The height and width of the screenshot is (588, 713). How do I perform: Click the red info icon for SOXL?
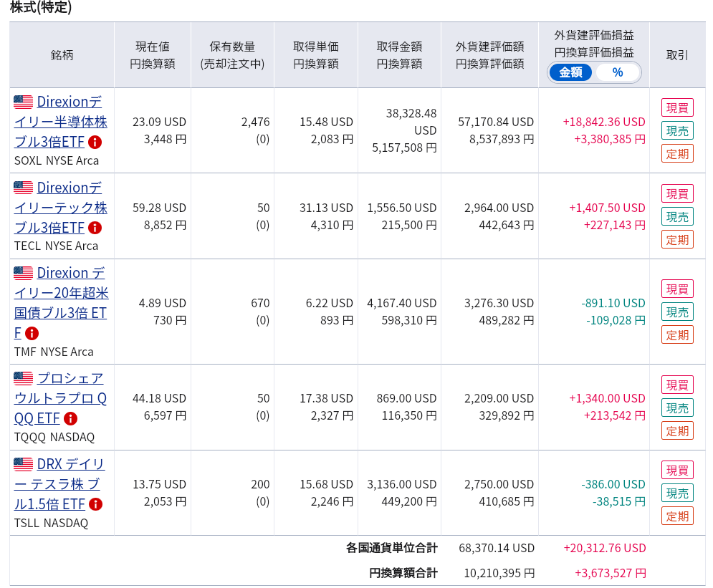click(x=95, y=143)
